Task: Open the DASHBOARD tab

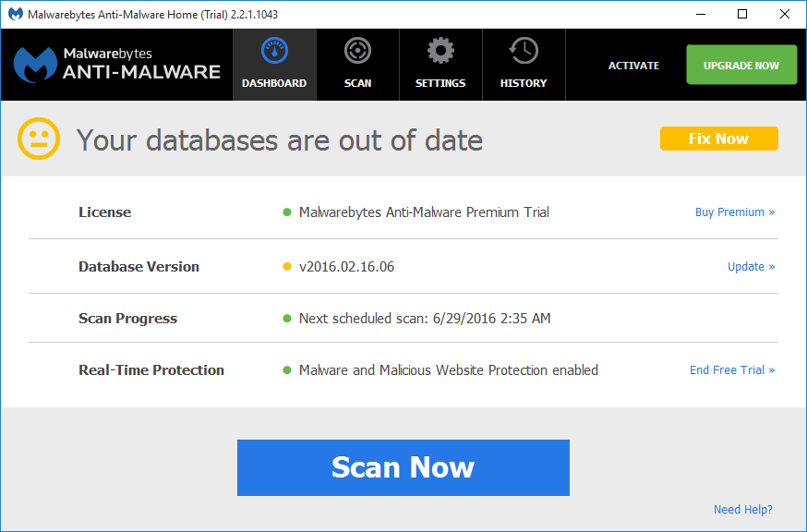Action: [x=274, y=65]
